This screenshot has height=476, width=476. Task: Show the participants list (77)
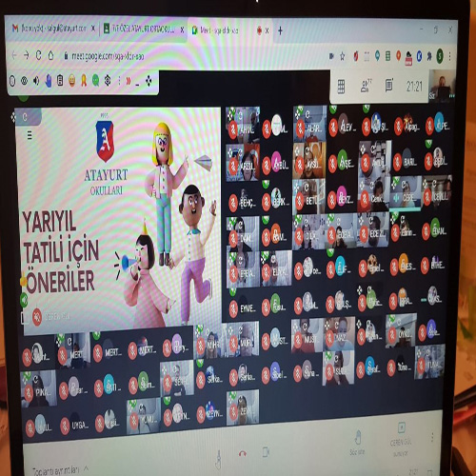pyautogui.click(x=366, y=86)
